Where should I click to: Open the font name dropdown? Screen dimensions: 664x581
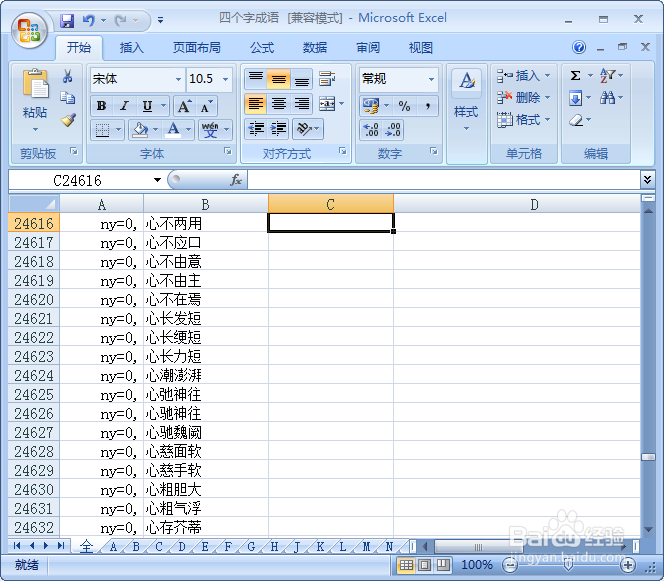click(x=178, y=79)
